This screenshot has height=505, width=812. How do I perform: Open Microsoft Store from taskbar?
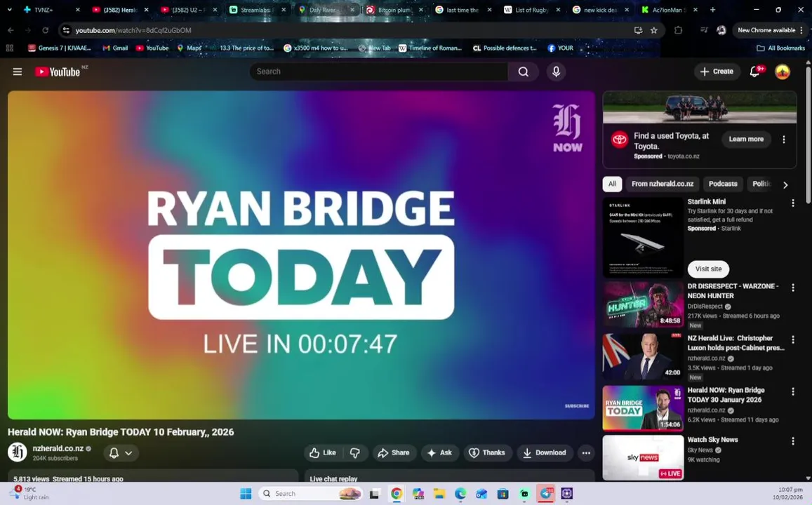pyautogui.click(x=502, y=494)
